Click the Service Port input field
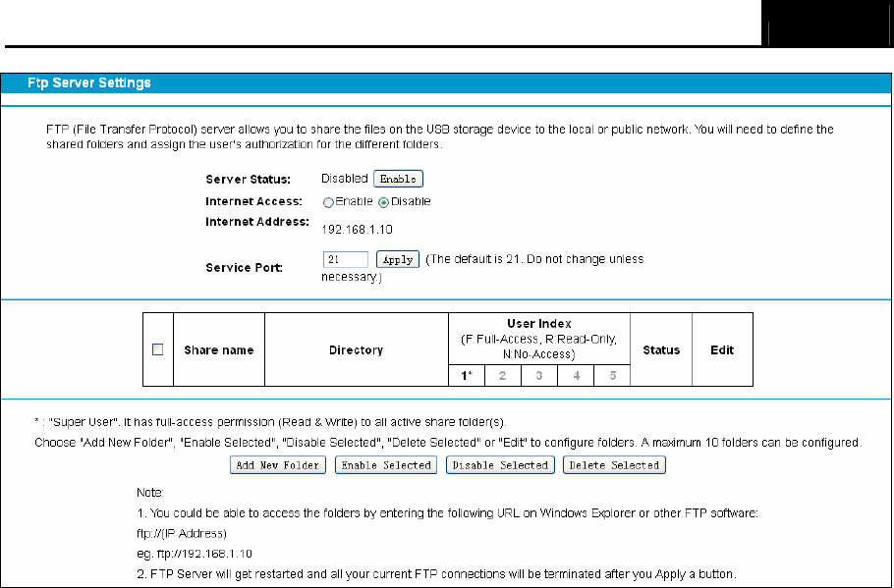The height and width of the screenshot is (588, 894). [x=346, y=259]
